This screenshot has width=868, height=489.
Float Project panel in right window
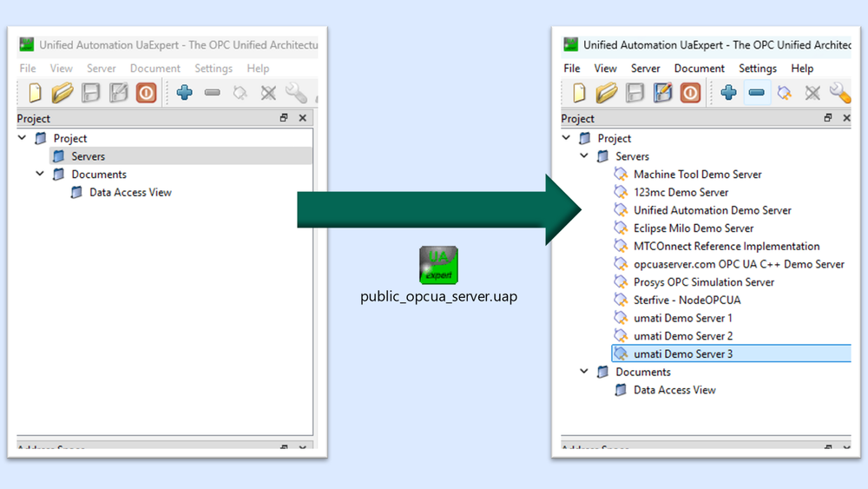tap(828, 117)
